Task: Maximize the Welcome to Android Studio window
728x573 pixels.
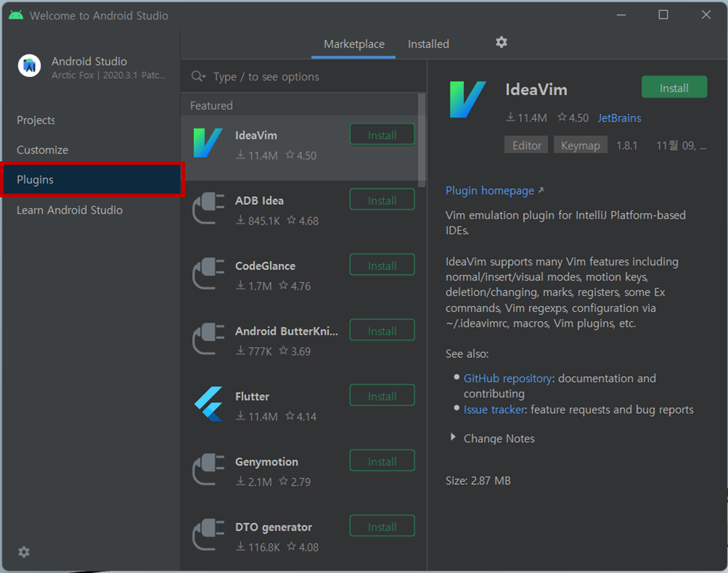Action: pyautogui.click(x=664, y=15)
